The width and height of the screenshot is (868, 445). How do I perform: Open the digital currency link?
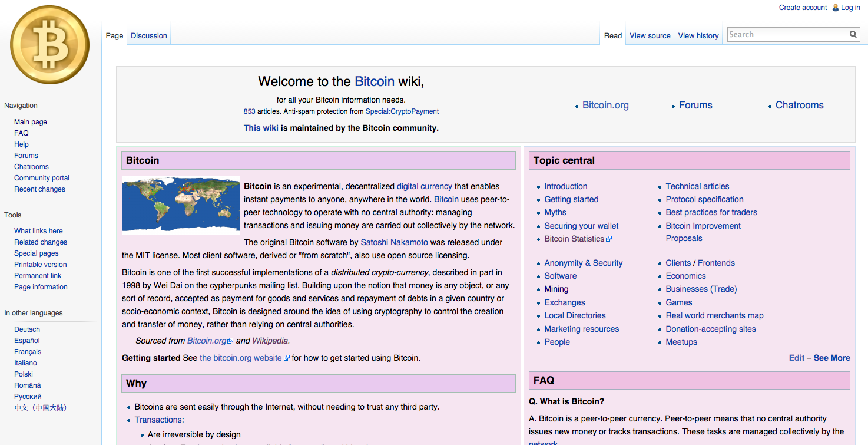tap(425, 186)
